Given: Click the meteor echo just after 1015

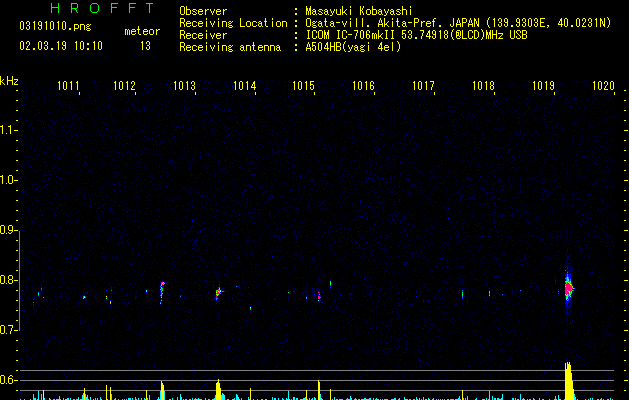Looking at the screenshot, I should coord(319,296).
